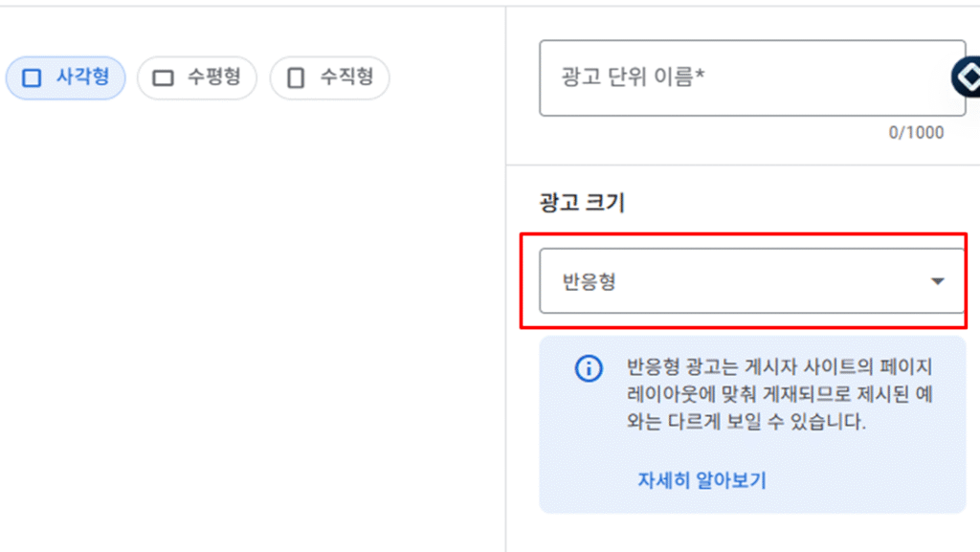Screen dimensions: 980x552
Task: Click the 반응형 광고 info message text
Action: 780,394
